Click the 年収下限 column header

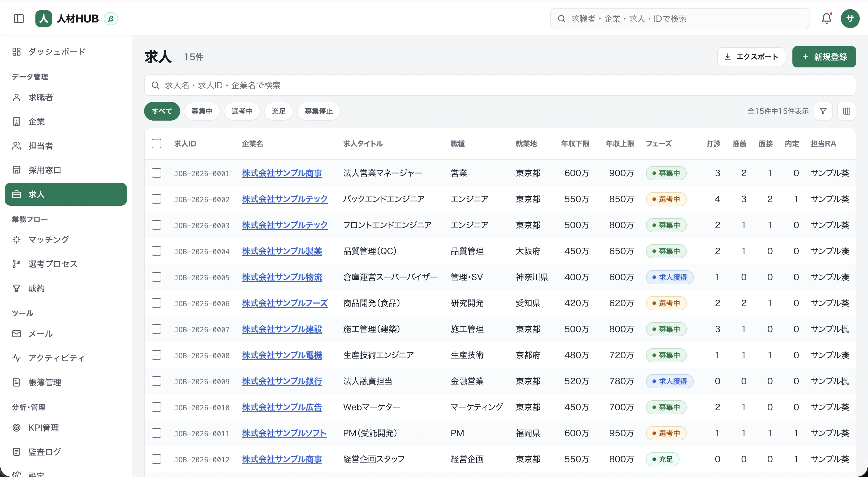[x=575, y=144]
